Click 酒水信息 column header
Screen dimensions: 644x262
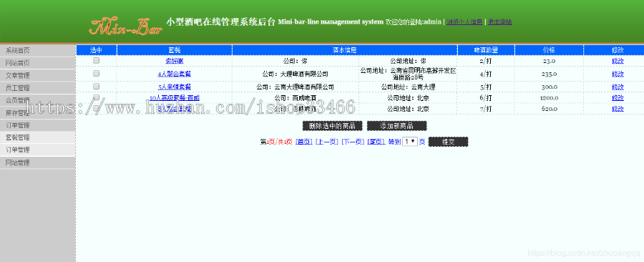[345, 50]
